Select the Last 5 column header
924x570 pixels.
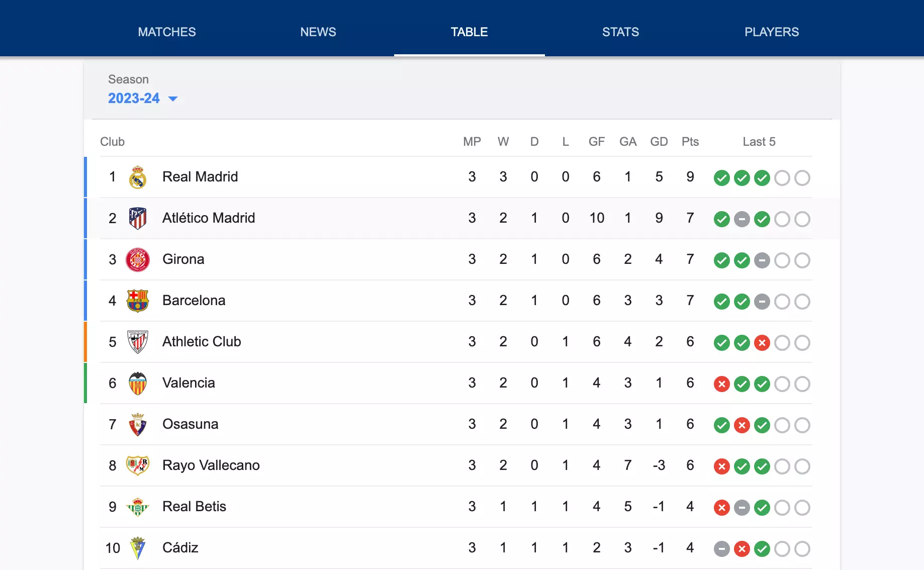tap(759, 141)
